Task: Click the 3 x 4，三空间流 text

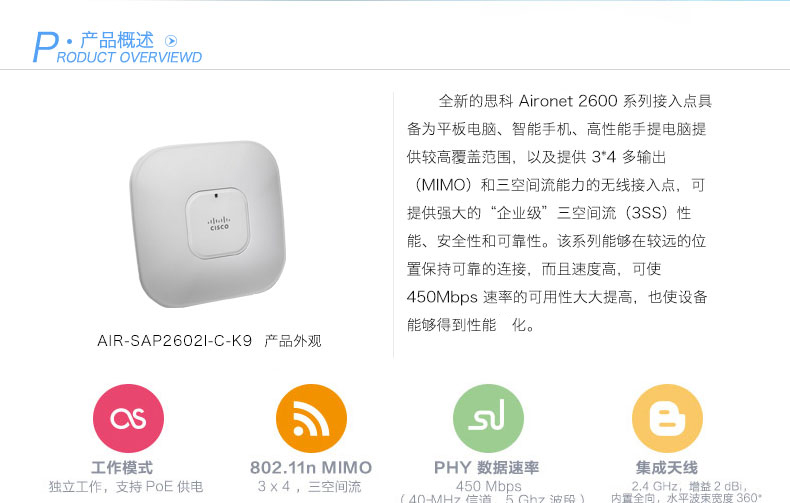Action: point(309,486)
